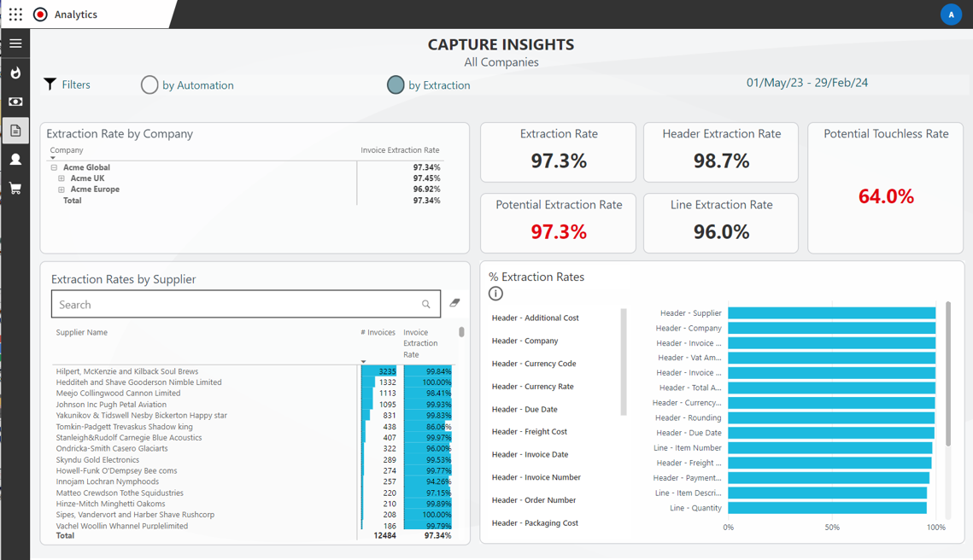
Task: Click the Header - Supplier chart bar
Action: click(x=831, y=313)
